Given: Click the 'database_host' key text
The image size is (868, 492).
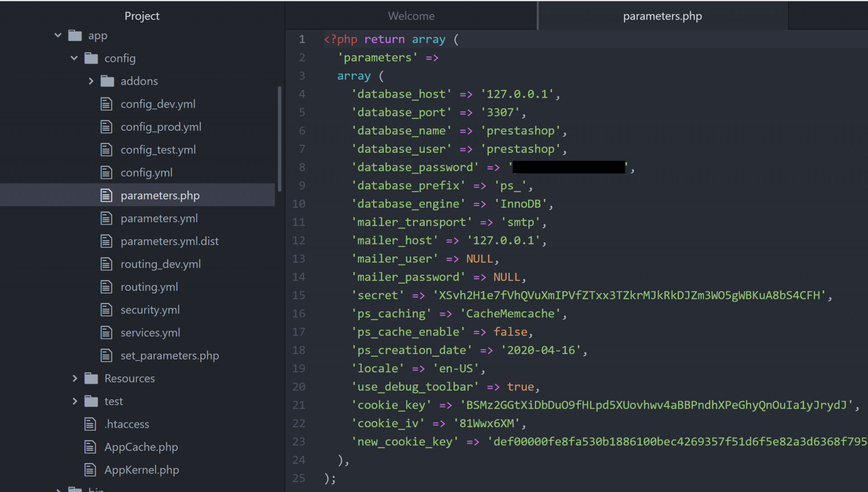Looking at the screenshot, I should tap(401, 94).
